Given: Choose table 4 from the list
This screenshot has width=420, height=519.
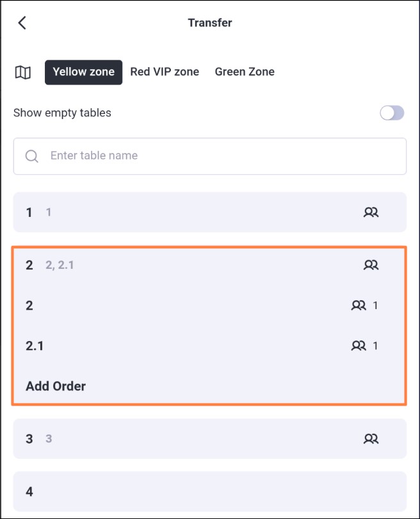Looking at the screenshot, I should point(209,491).
